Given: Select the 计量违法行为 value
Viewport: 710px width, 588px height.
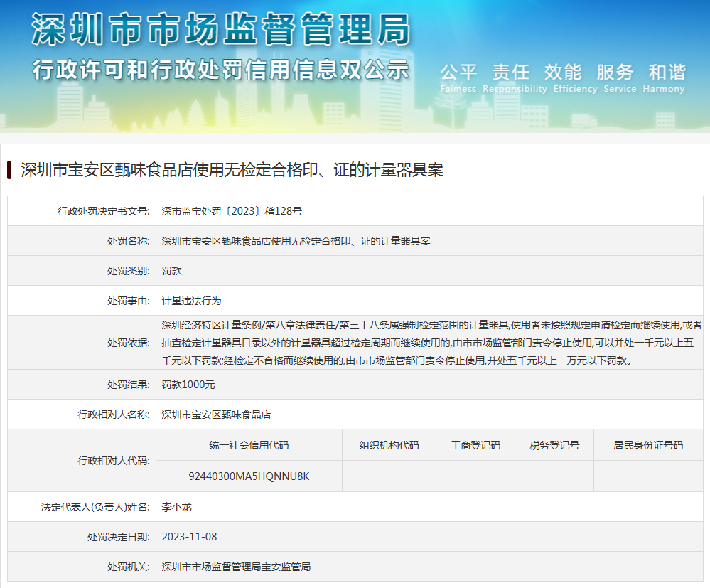Looking at the screenshot, I should pos(192,301).
